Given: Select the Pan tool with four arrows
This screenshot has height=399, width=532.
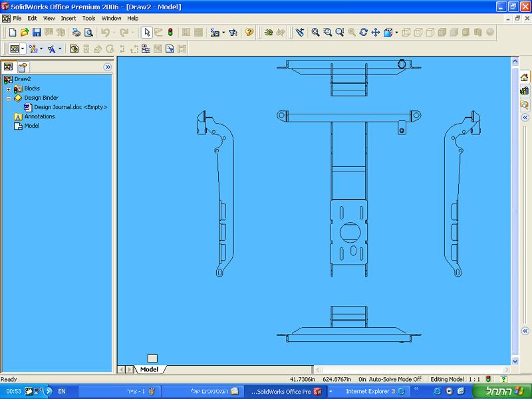Looking at the screenshot, I should [x=376, y=32].
